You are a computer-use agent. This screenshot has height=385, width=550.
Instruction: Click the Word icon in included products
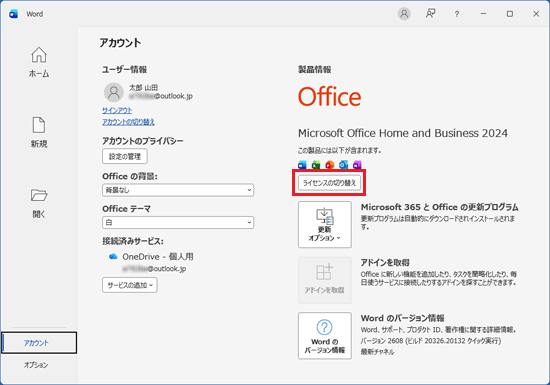coord(302,164)
